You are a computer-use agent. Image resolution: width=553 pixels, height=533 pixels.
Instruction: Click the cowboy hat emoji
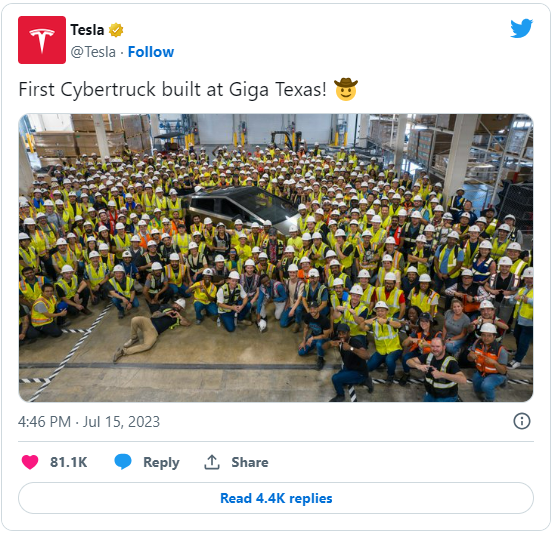pyautogui.click(x=346, y=89)
